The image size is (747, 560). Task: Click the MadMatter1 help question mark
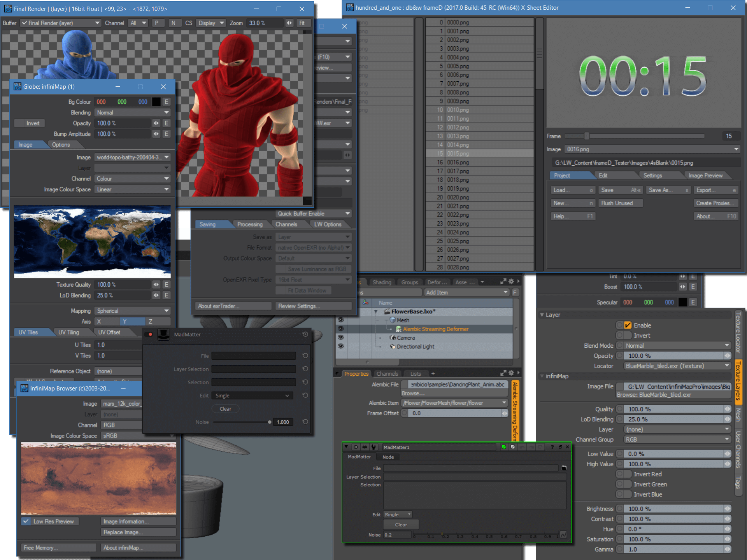(x=552, y=447)
